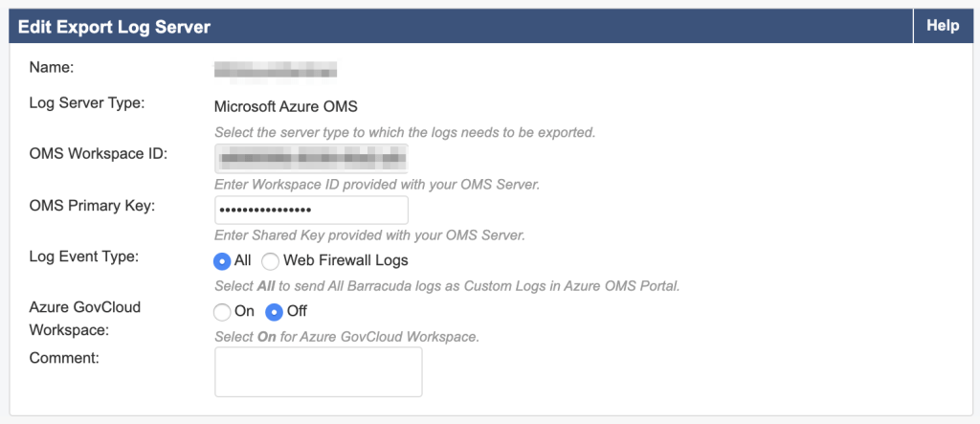
Task: Open the Help link in header
Action: click(943, 26)
